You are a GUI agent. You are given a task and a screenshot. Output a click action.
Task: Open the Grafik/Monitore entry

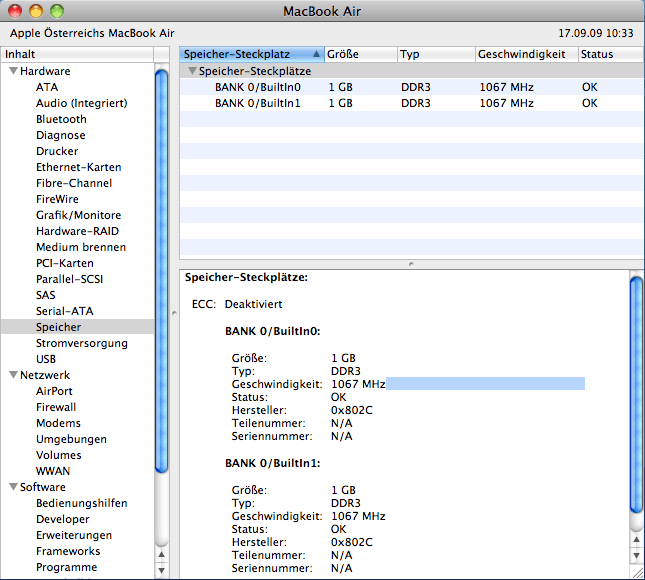[x=78, y=215]
